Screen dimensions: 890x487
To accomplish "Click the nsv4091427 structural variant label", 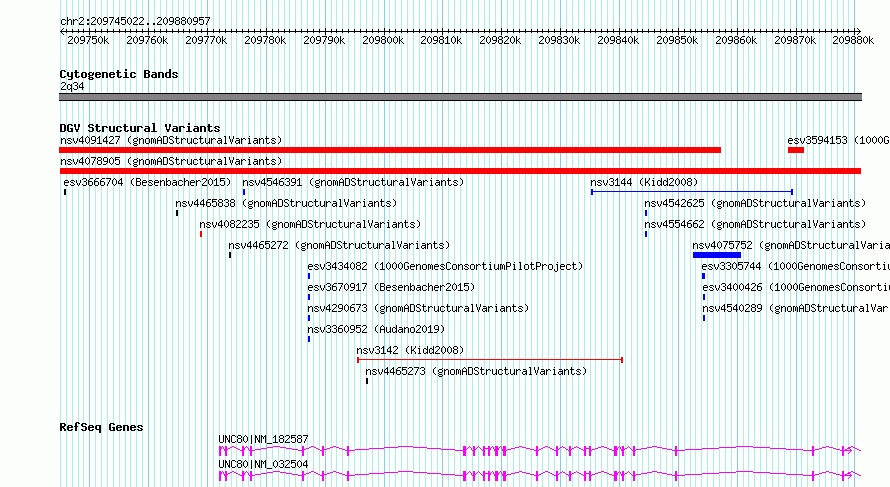I will point(171,140).
